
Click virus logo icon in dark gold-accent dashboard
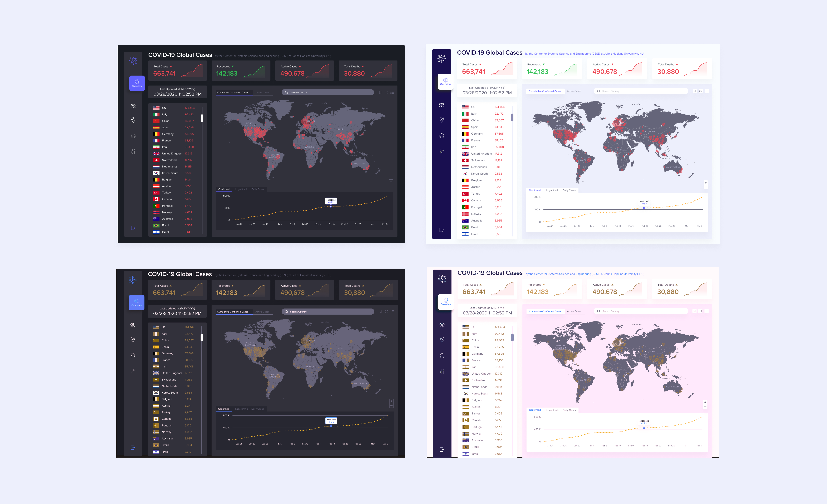click(x=133, y=280)
